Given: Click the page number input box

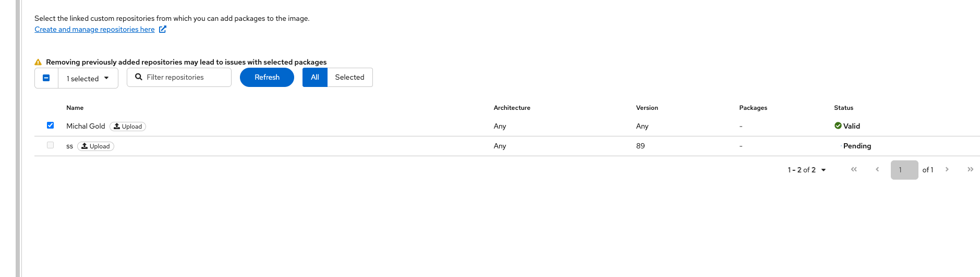Looking at the screenshot, I should tap(904, 170).
